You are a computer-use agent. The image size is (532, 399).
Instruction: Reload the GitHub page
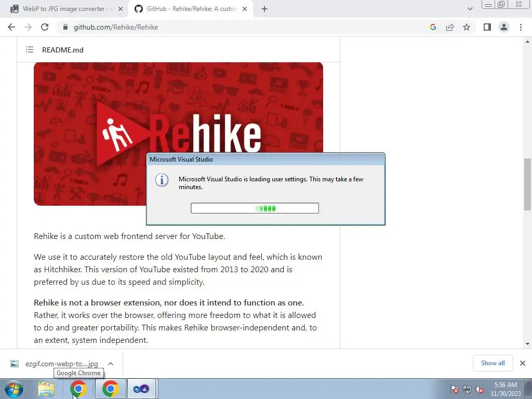[45, 27]
